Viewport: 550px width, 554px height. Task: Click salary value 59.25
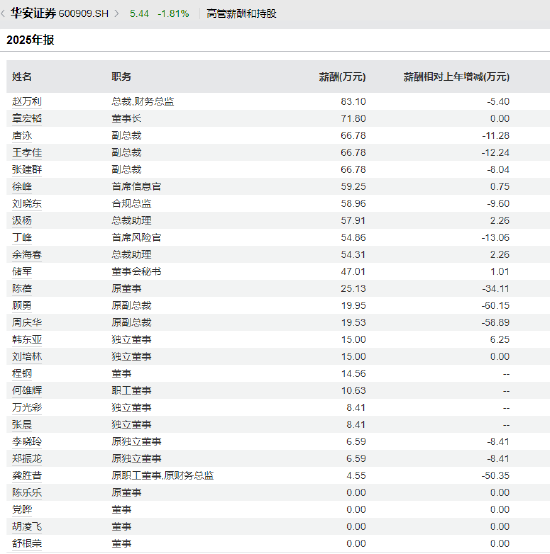[353, 187]
